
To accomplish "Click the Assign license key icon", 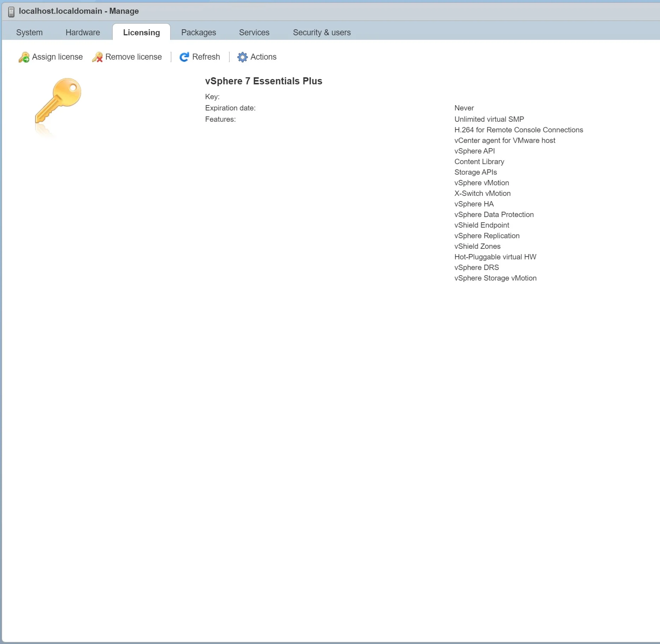I will (x=24, y=57).
